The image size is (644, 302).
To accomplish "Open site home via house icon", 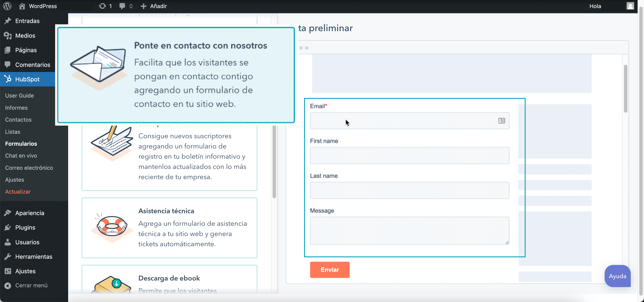I will 22,6.
